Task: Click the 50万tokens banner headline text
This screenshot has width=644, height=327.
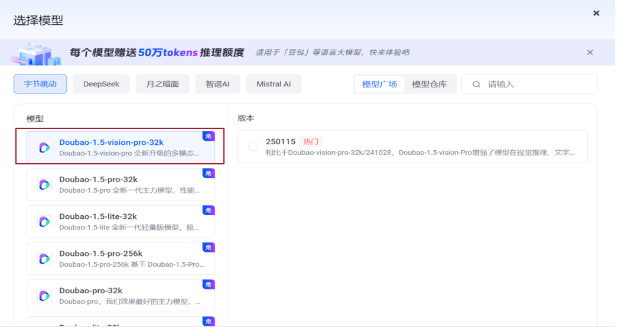Action: (157, 52)
